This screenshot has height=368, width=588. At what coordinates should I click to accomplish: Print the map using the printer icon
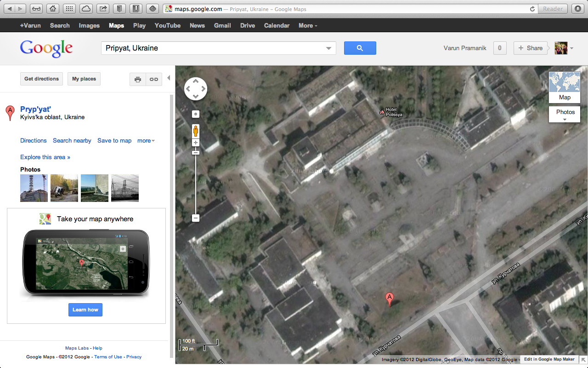click(x=138, y=79)
